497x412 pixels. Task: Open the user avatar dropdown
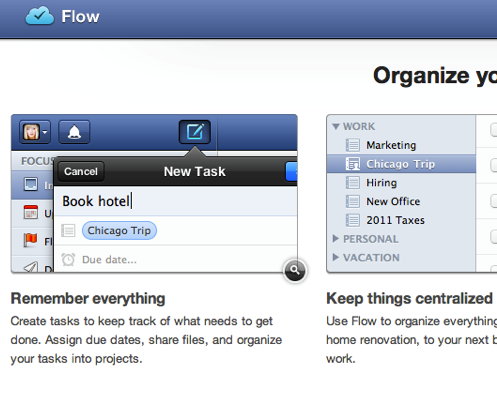pos(35,132)
